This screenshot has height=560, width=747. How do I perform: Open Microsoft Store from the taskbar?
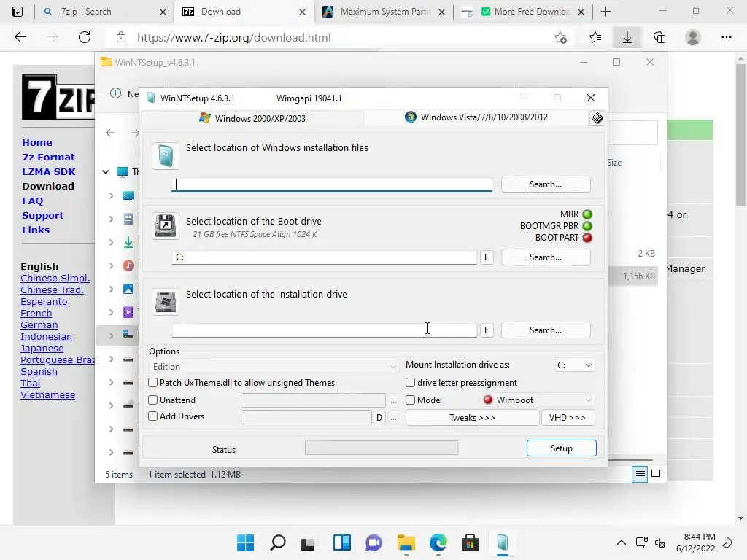coord(470,542)
